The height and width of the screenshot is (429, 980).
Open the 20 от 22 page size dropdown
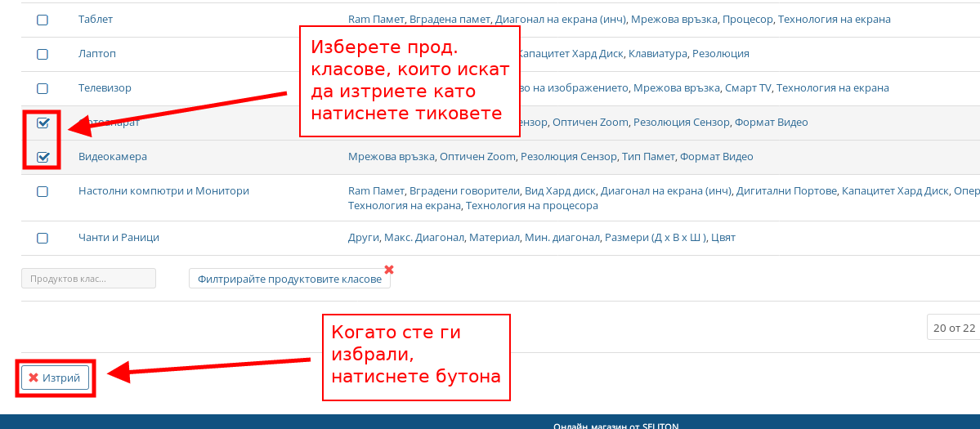pyautogui.click(x=953, y=328)
